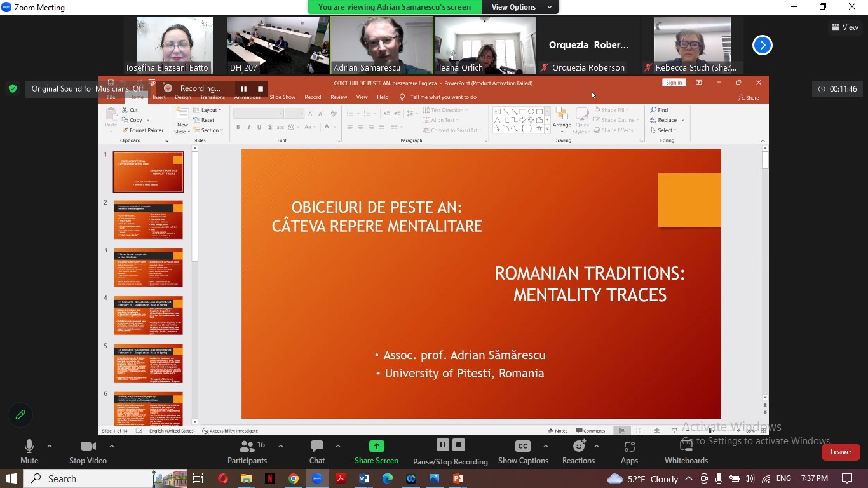Click the green encryption shield icon
Viewport: 868px width, 488px height.
click(x=13, y=89)
